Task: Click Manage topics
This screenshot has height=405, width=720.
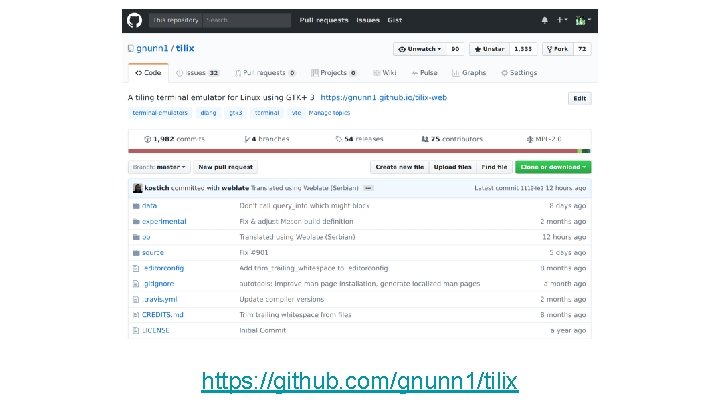Action: pos(329,112)
